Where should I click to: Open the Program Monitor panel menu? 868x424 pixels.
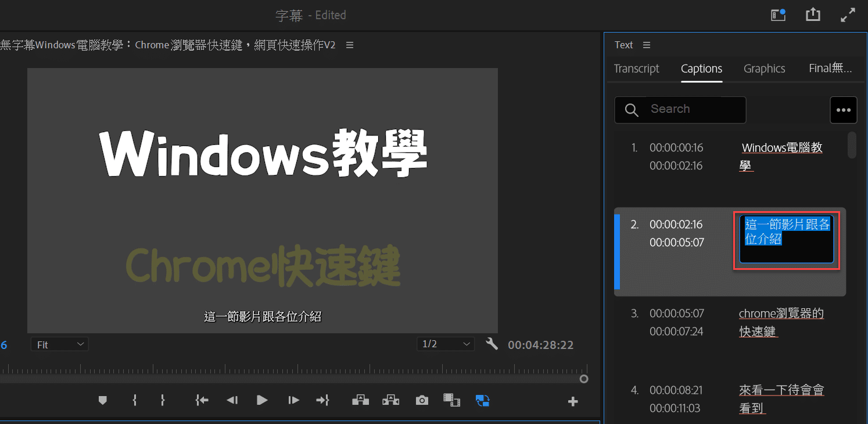(350, 45)
